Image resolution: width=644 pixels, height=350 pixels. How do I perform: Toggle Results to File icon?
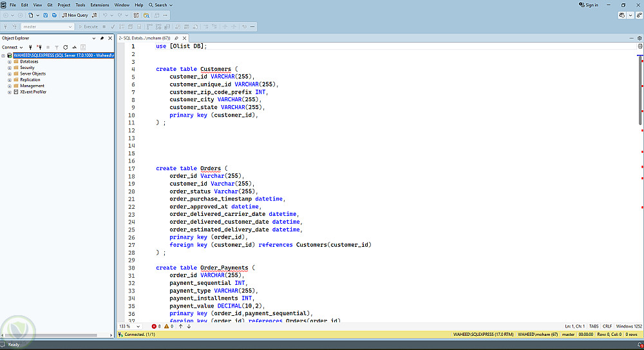pos(195,26)
